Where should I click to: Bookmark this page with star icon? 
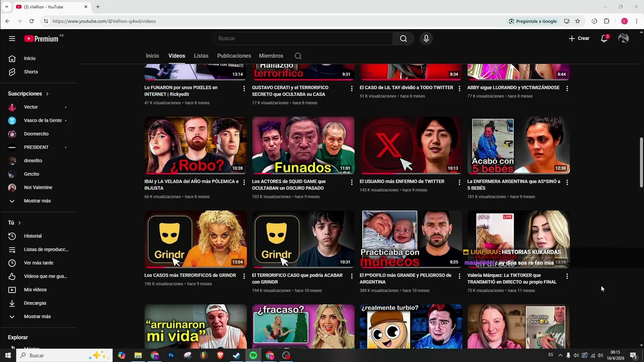click(x=578, y=21)
